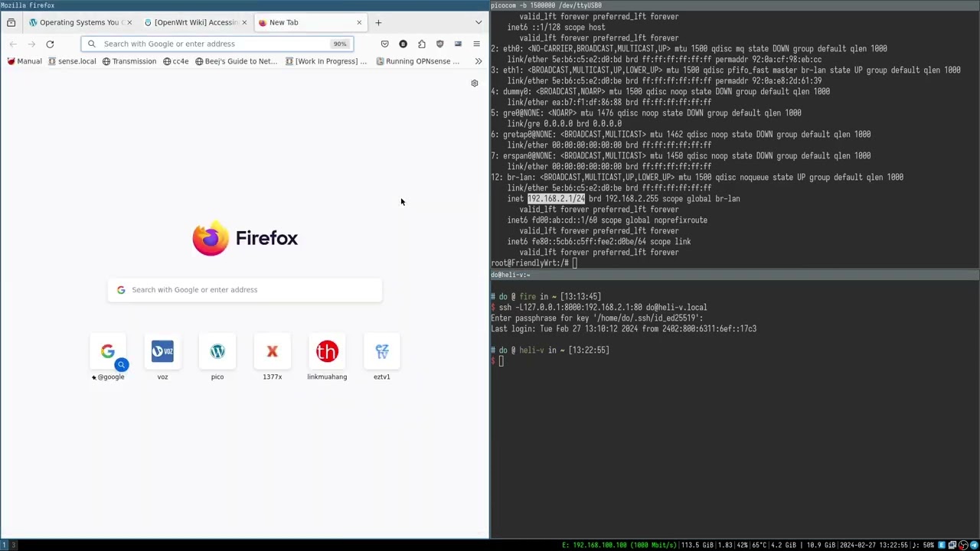This screenshot has width=980, height=551.
Task: Click the ssh -L127.0.0.1:8000 command line
Action: 603,308
